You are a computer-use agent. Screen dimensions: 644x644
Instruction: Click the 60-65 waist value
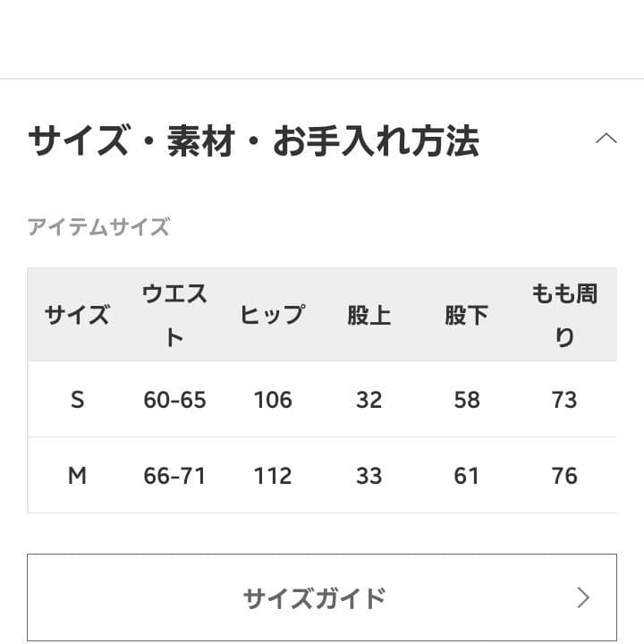coord(174,400)
